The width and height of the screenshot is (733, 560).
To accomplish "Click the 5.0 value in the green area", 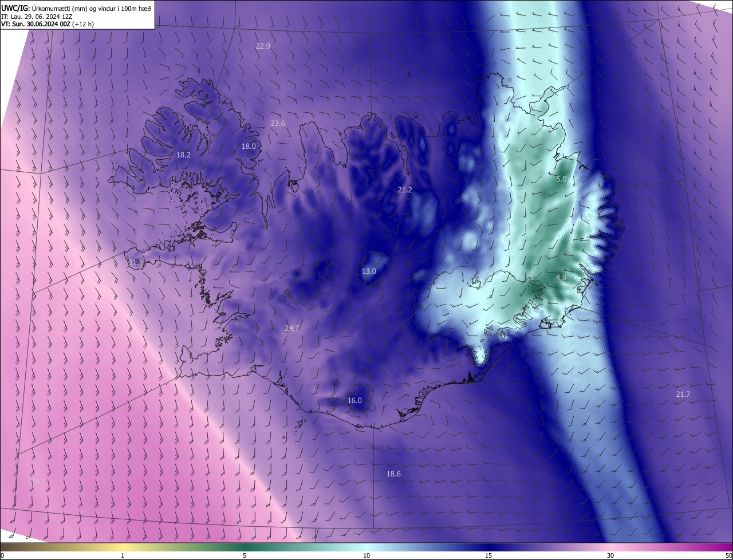I will click(x=561, y=179).
